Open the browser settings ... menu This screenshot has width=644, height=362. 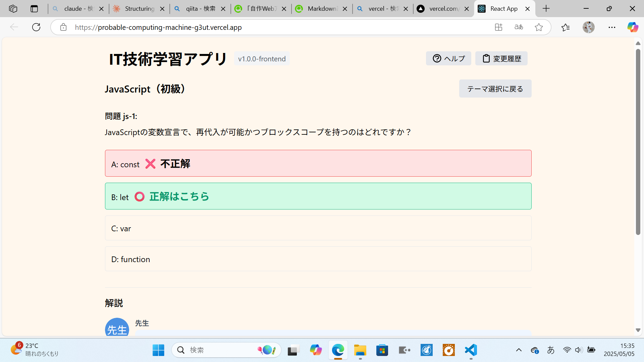(612, 27)
